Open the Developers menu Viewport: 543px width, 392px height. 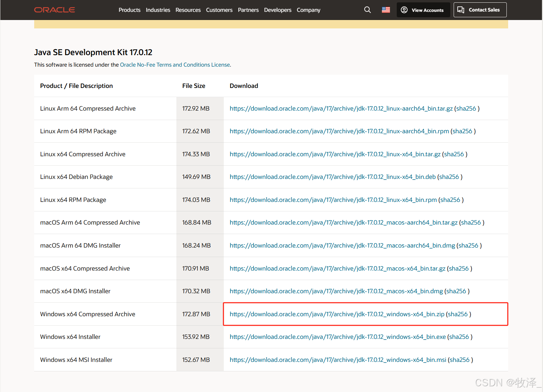278,10
